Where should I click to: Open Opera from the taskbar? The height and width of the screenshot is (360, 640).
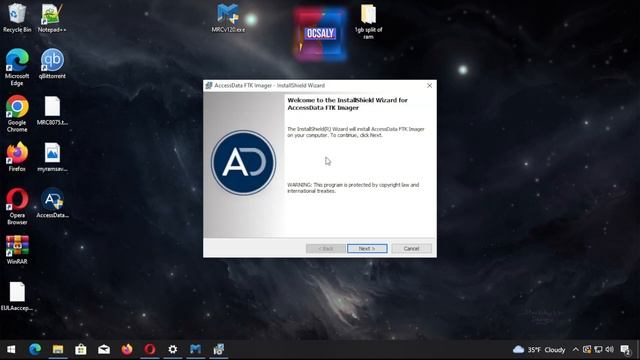tap(150, 349)
